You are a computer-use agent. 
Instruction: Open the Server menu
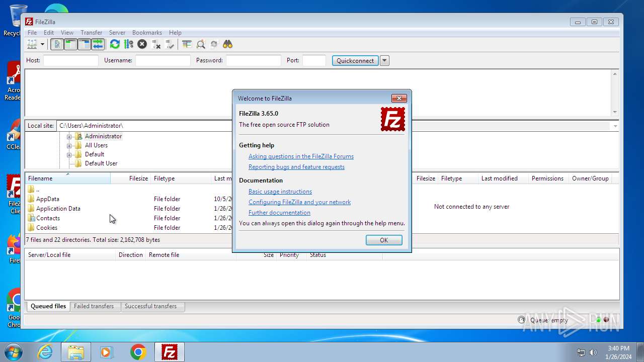pos(117,33)
